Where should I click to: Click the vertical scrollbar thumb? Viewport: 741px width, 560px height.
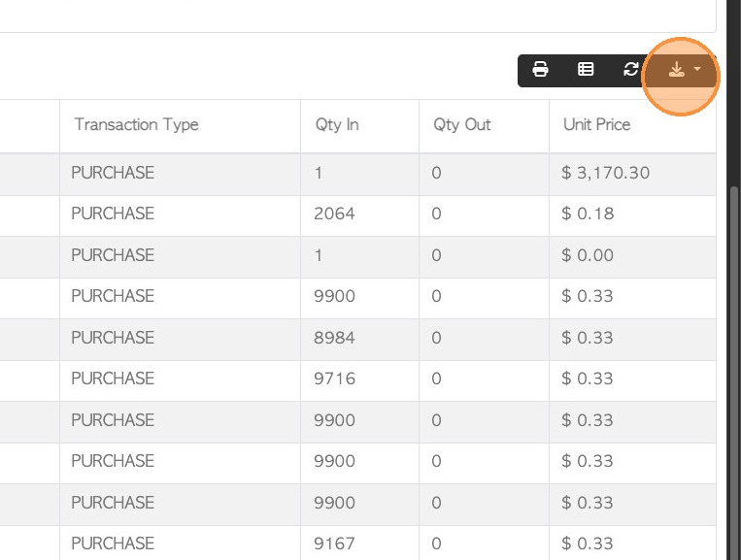click(734, 369)
